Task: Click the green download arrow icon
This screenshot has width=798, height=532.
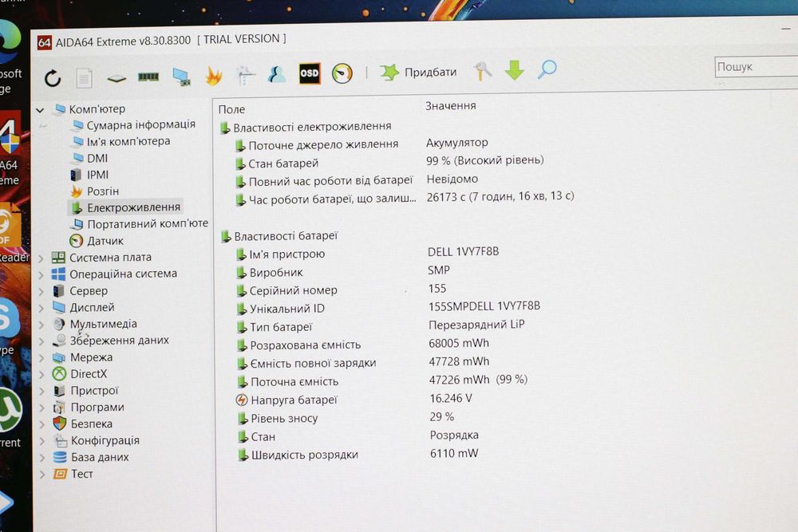Action: click(514, 70)
